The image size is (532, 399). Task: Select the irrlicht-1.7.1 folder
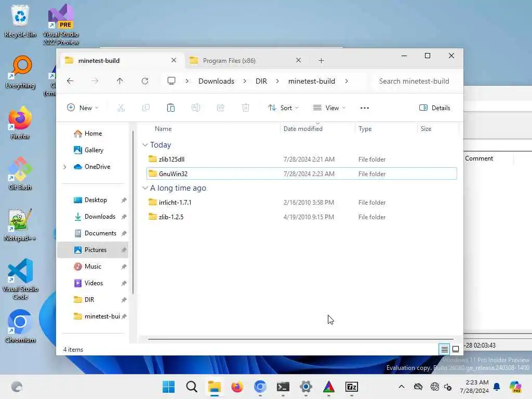point(302,202)
